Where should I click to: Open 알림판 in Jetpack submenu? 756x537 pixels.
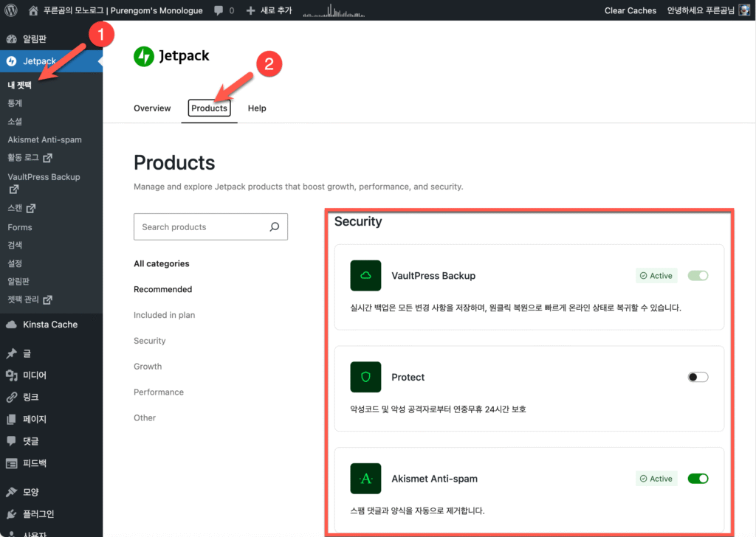(18, 281)
